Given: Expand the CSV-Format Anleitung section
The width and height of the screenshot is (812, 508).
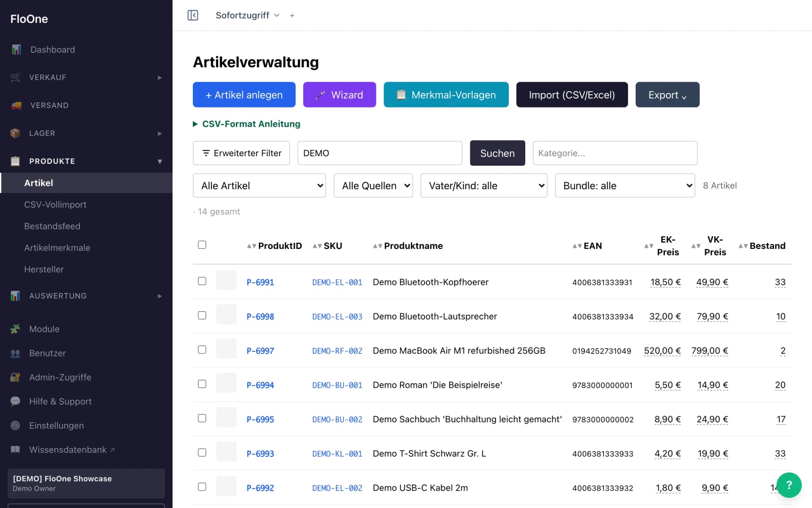Looking at the screenshot, I should [x=247, y=124].
